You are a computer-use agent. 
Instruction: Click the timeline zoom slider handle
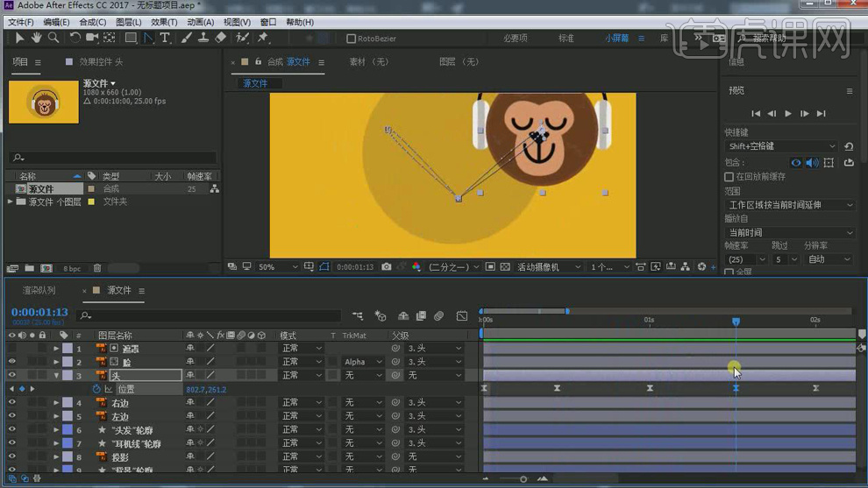click(x=523, y=479)
